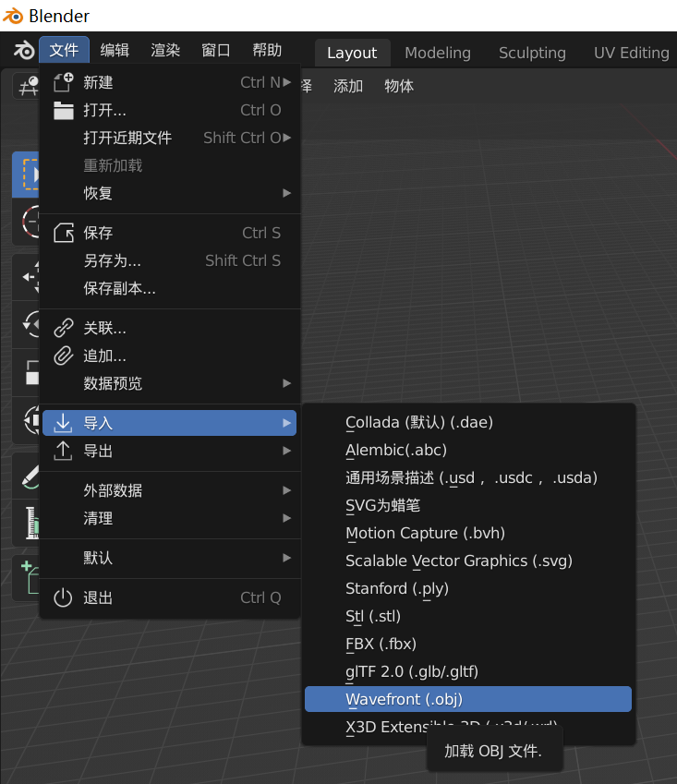The image size is (677, 784).
Task: Expand the 打开近期文件 submenu
Action: pyautogui.click(x=170, y=138)
